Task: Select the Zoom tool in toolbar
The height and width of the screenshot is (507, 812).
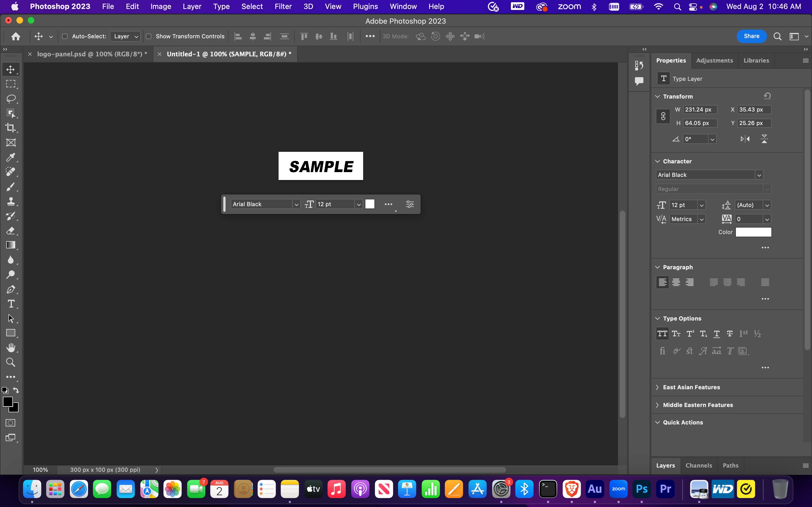Action: (x=11, y=362)
